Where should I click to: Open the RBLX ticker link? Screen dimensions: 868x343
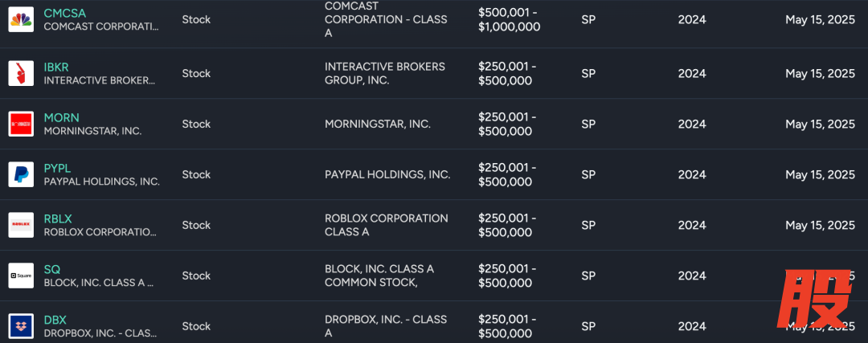click(58, 218)
